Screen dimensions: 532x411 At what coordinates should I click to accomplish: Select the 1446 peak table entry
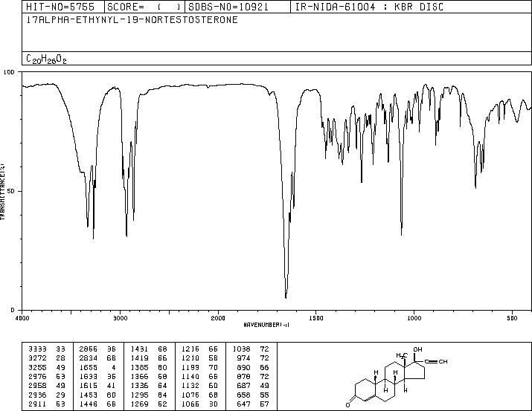(89, 404)
